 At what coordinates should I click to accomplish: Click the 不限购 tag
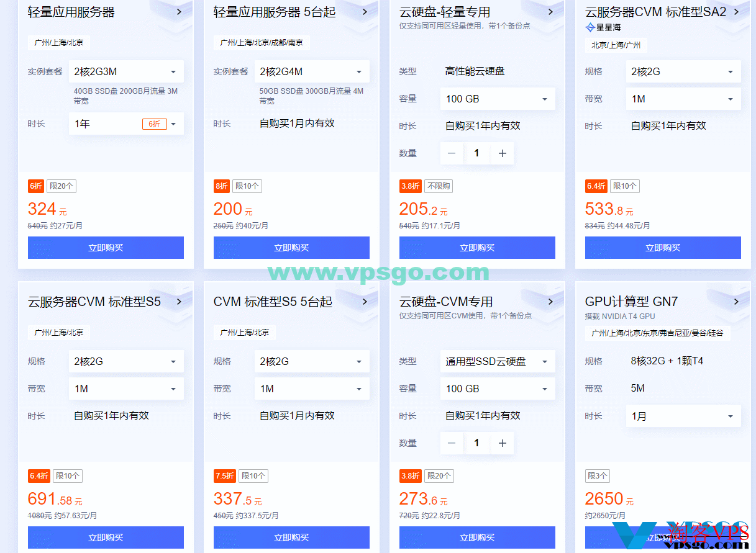[x=438, y=186]
